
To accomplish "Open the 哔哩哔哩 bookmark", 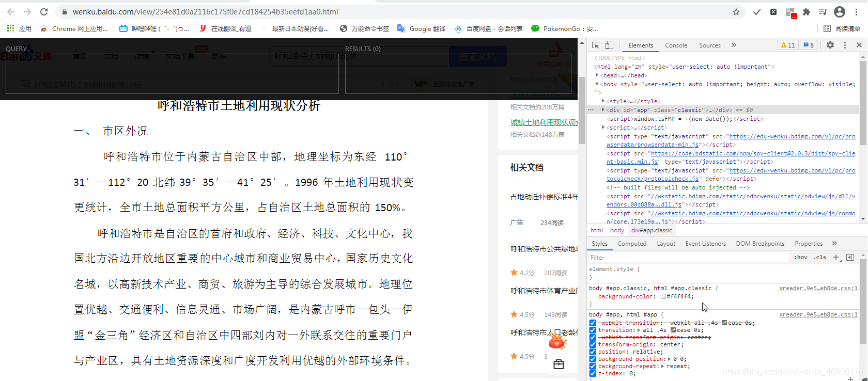I will click(154, 28).
